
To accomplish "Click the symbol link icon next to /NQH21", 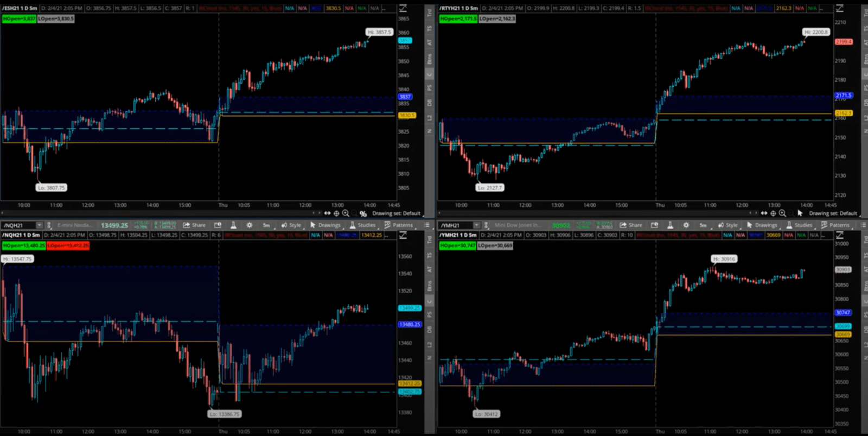I will (x=49, y=225).
